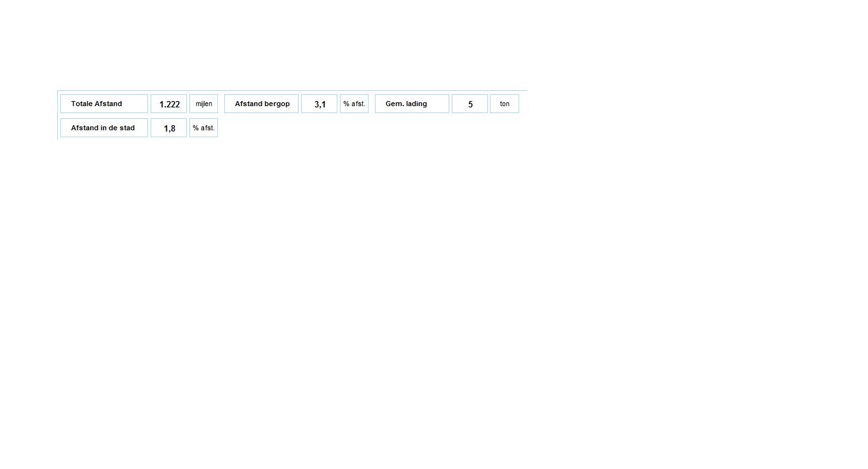Click the unit box right of value 5

pyautogui.click(x=505, y=104)
